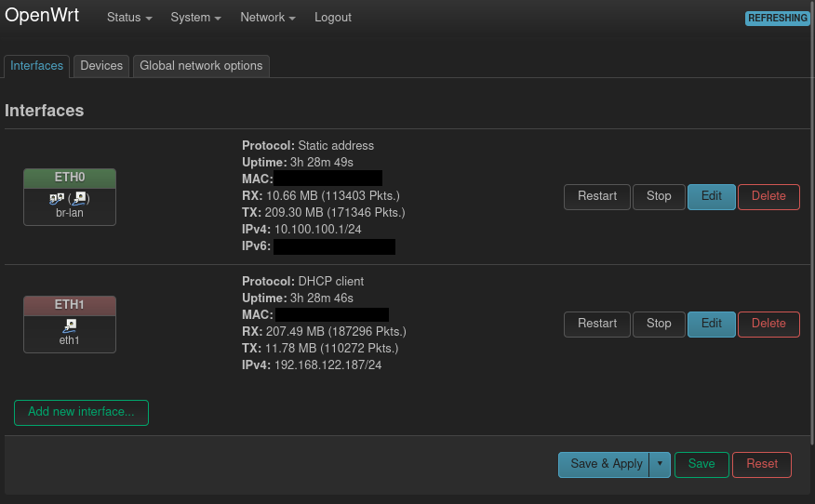Switch to the Devices tab
This screenshot has width=815, height=504.
coord(101,66)
